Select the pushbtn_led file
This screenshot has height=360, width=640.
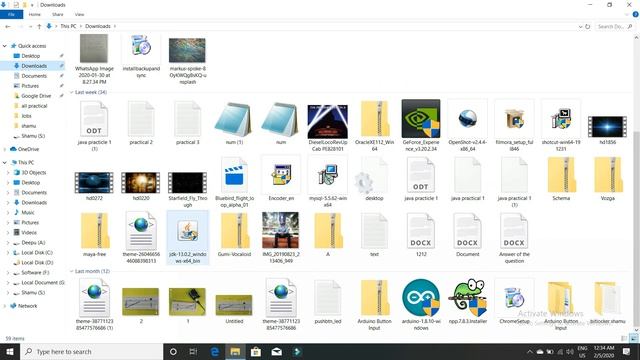pyautogui.click(x=327, y=299)
